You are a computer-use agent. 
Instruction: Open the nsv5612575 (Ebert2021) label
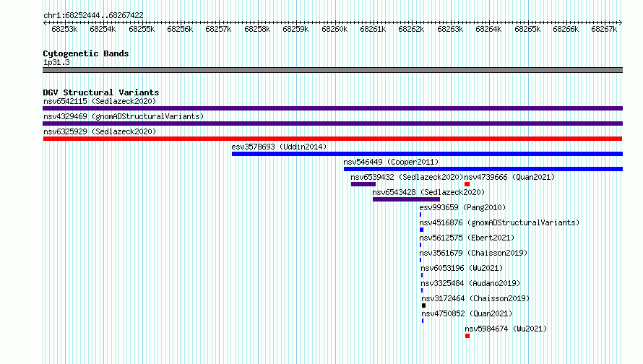[467, 238]
